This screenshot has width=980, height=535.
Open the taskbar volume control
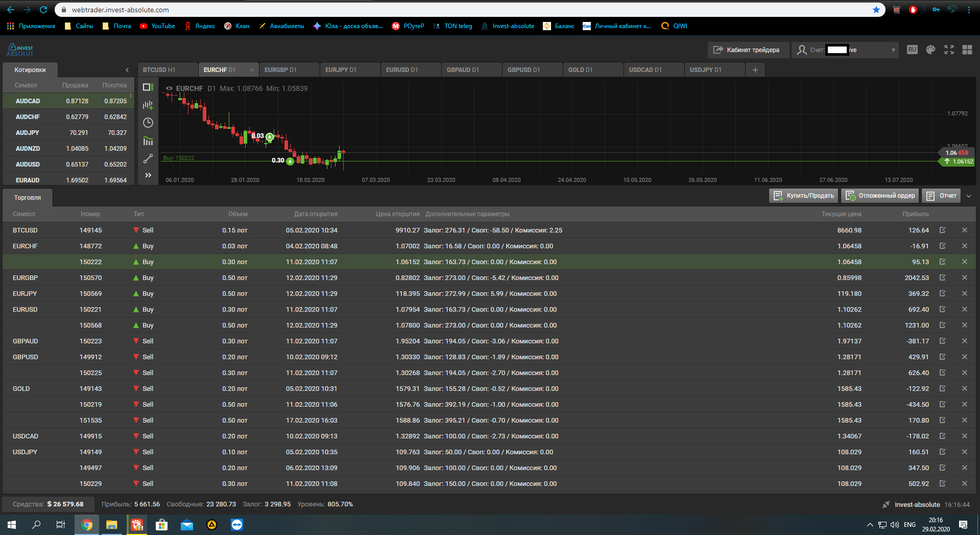(894, 525)
